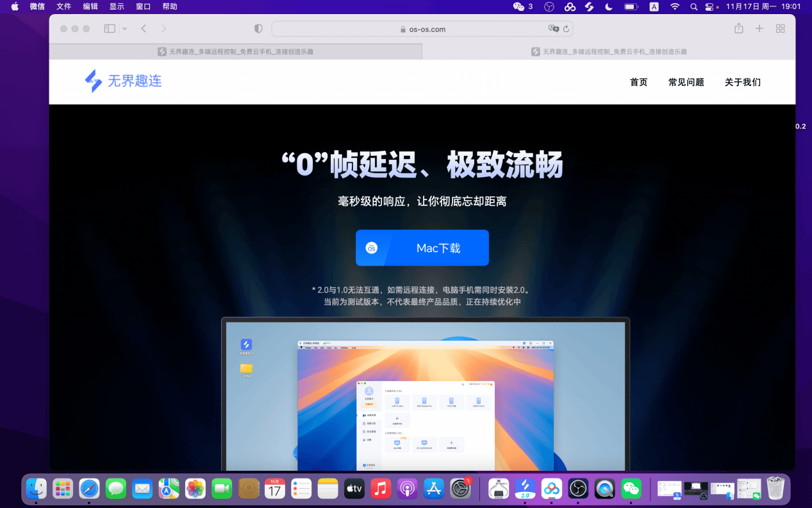Click the Share icon in Safari's toolbar

click(x=738, y=28)
